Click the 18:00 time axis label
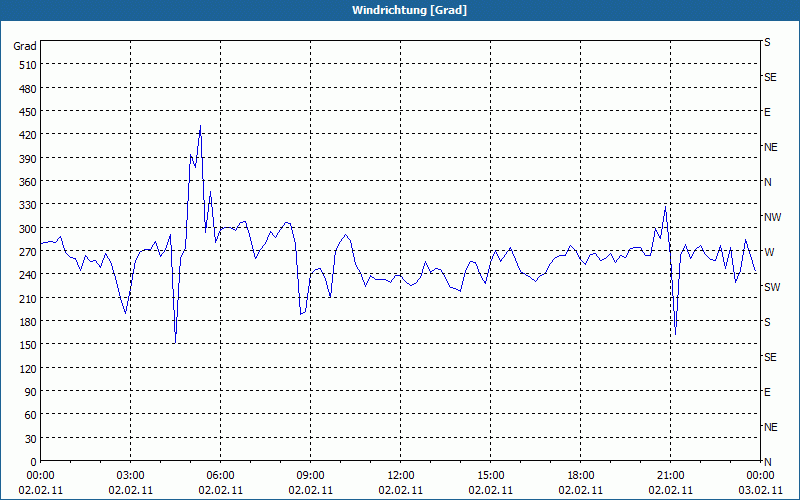The width and height of the screenshot is (800, 500). 581,476
